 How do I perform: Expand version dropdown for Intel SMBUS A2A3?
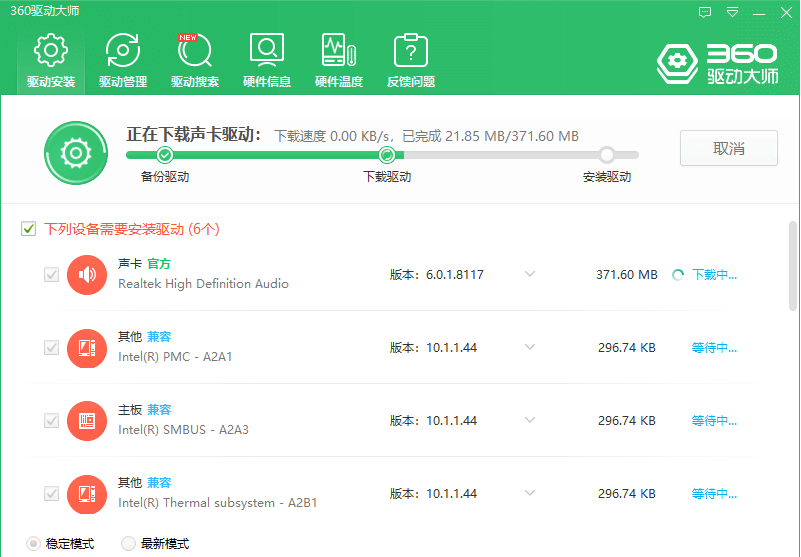click(x=530, y=421)
